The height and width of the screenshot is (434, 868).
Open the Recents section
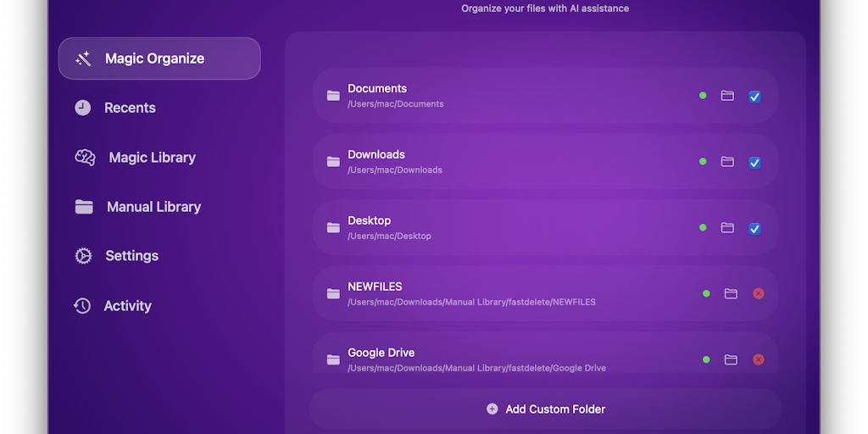pyautogui.click(x=129, y=108)
